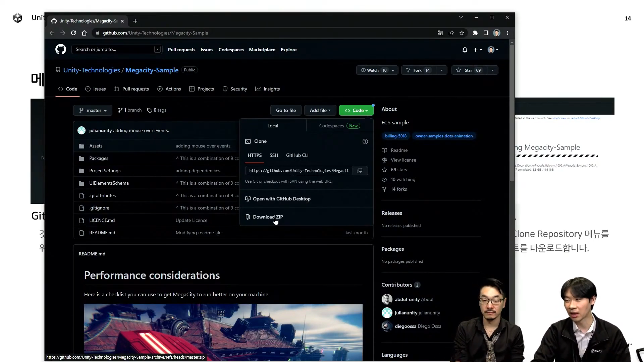Open the Unity-Technologies organization link

click(x=91, y=70)
